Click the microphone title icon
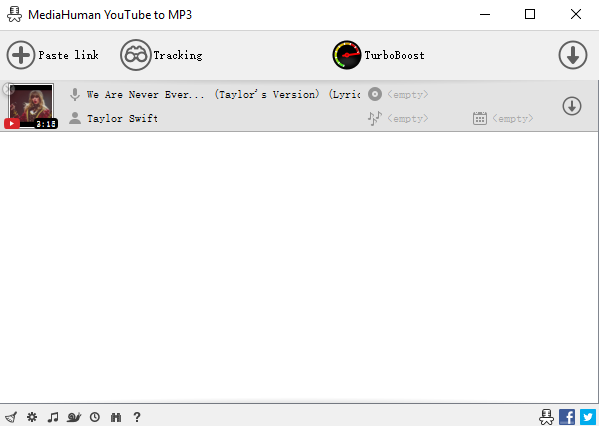 click(x=75, y=94)
